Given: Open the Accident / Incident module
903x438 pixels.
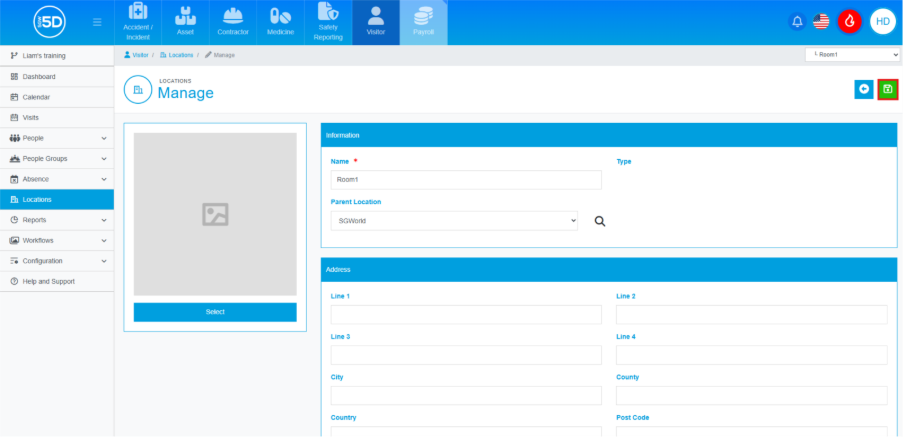Looking at the screenshot, I should coord(138,23).
